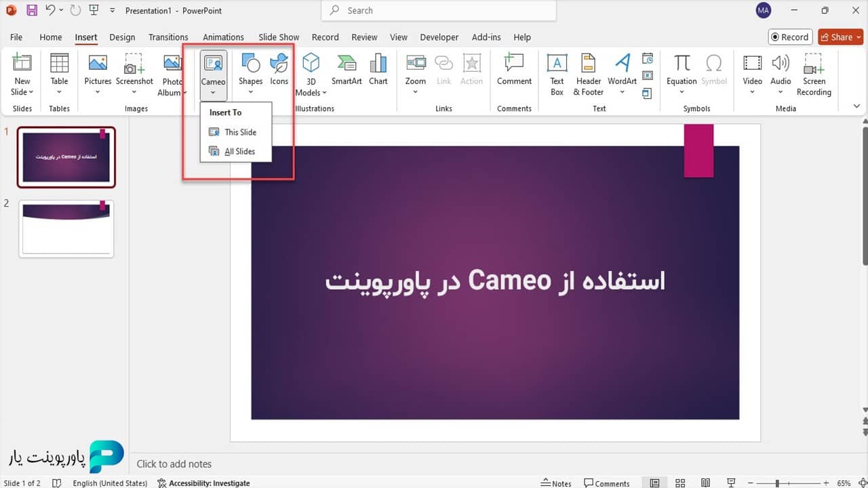The image size is (868, 488).
Task: Click the Record button near Share
Action: [x=790, y=37]
